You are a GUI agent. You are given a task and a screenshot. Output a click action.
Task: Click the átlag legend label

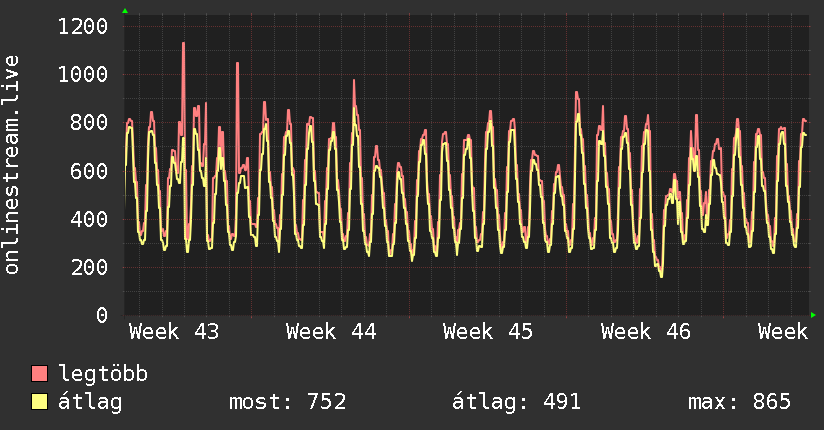pos(90,402)
